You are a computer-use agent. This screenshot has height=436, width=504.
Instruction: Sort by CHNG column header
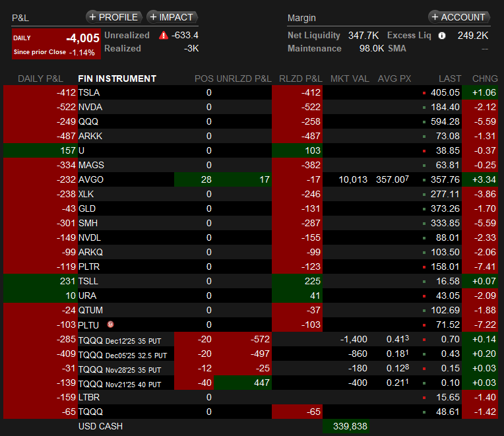coord(485,78)
